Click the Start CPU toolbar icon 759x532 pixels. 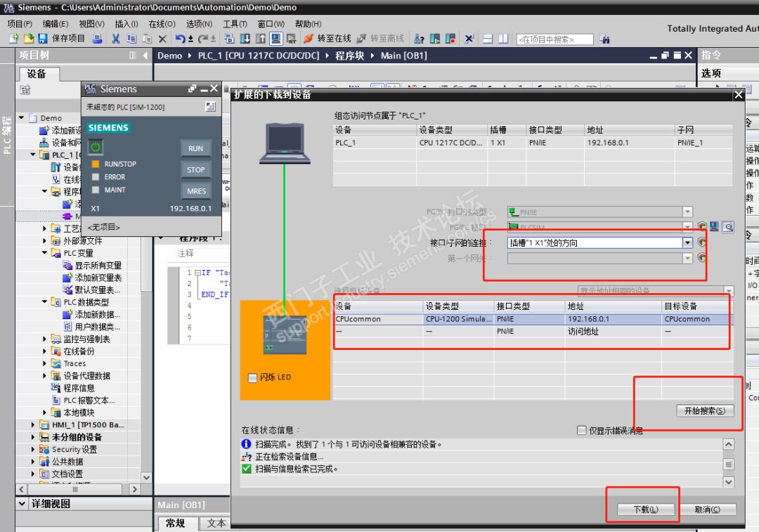[x=435, y=39]
